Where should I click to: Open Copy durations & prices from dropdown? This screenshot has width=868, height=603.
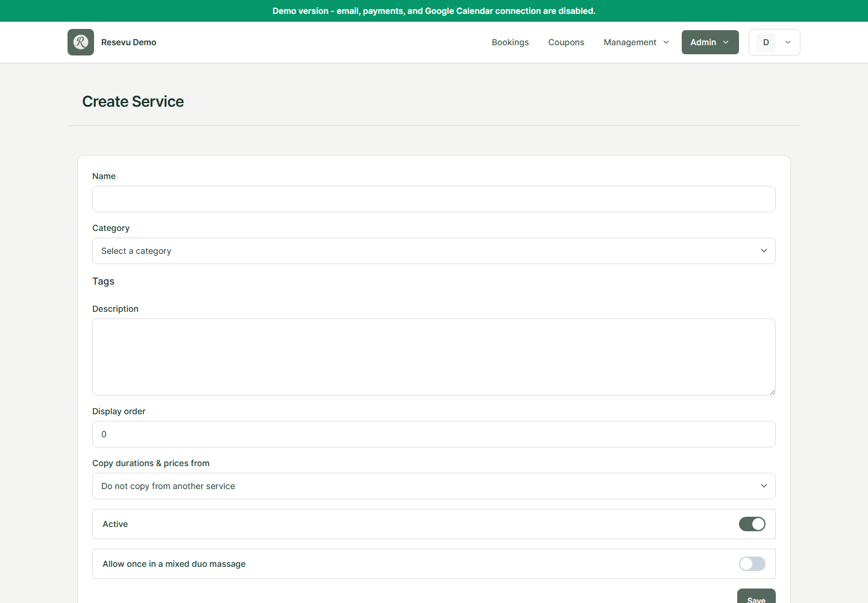point(434,486)
